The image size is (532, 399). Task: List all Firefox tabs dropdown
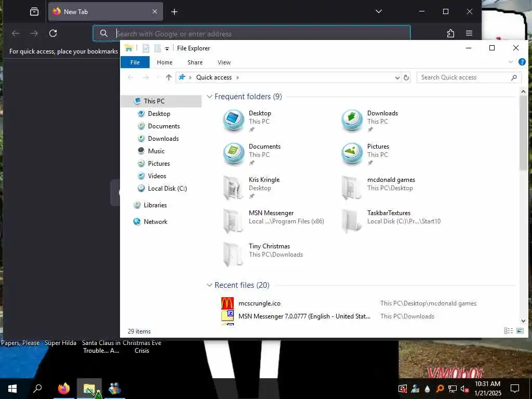[x=379, y=11]
